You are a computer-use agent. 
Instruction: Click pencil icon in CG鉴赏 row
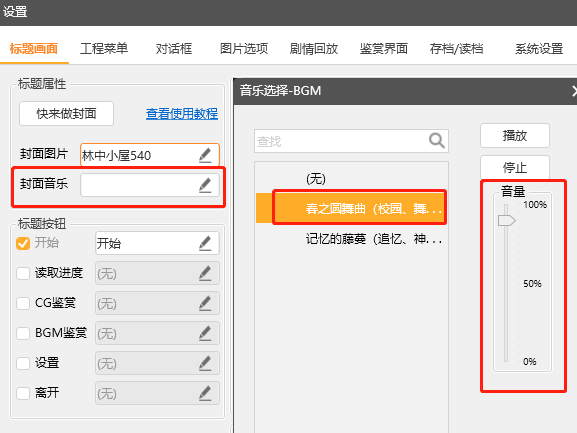point(205,304)
